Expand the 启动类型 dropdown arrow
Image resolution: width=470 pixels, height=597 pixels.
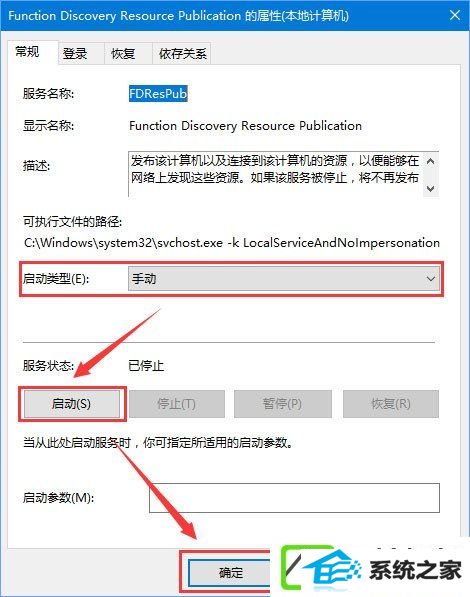(x=430, y=279)
